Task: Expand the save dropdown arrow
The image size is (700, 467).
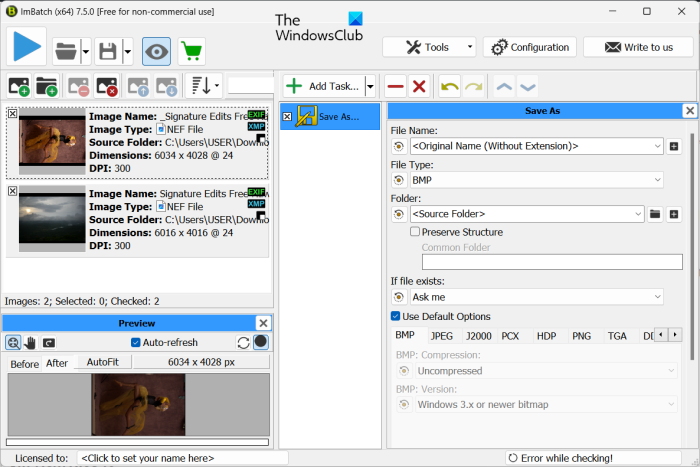Action: pyautogui.click(x=128, y=51)
